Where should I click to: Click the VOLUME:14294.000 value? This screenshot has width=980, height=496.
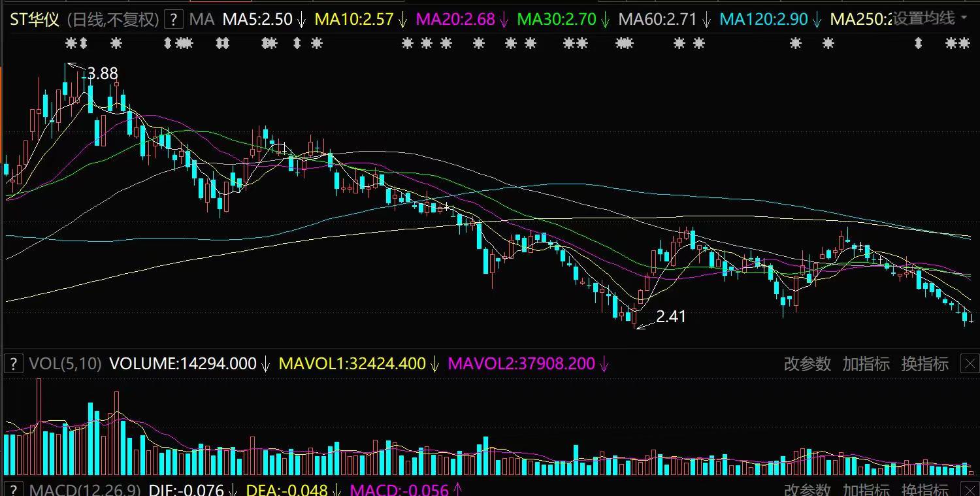pyautogui.click(x=183, y=364)
